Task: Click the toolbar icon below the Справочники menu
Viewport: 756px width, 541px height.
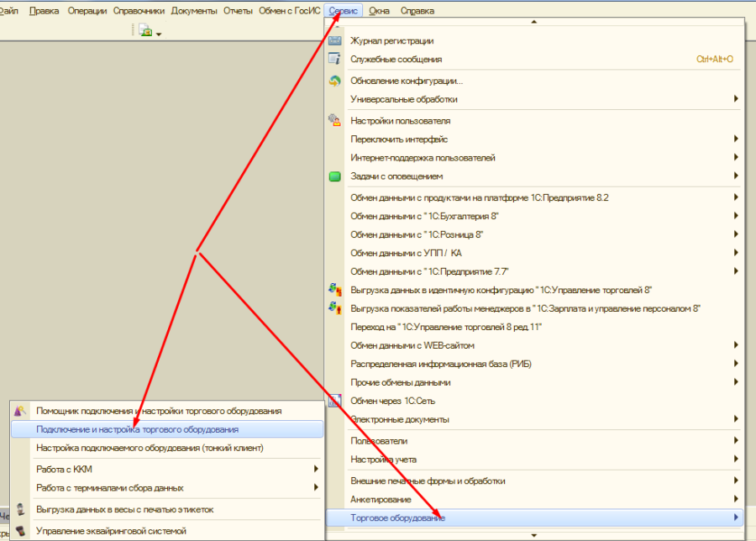Action: tap(144, 31)
